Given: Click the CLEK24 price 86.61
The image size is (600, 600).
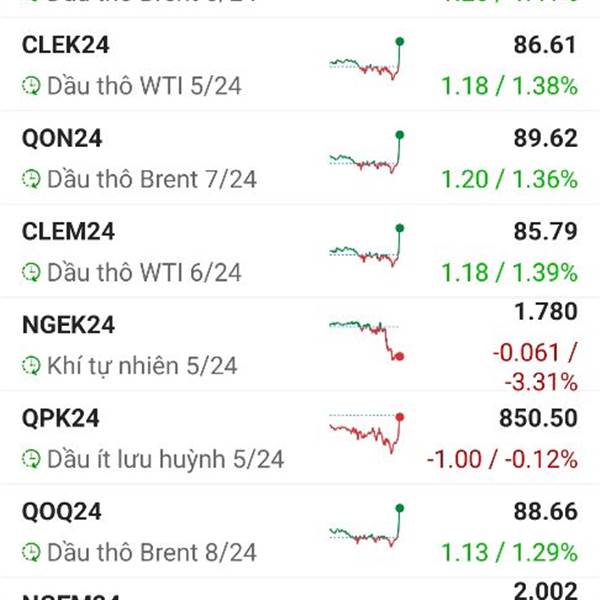Looking at the screenshot, I should point(545,45).
